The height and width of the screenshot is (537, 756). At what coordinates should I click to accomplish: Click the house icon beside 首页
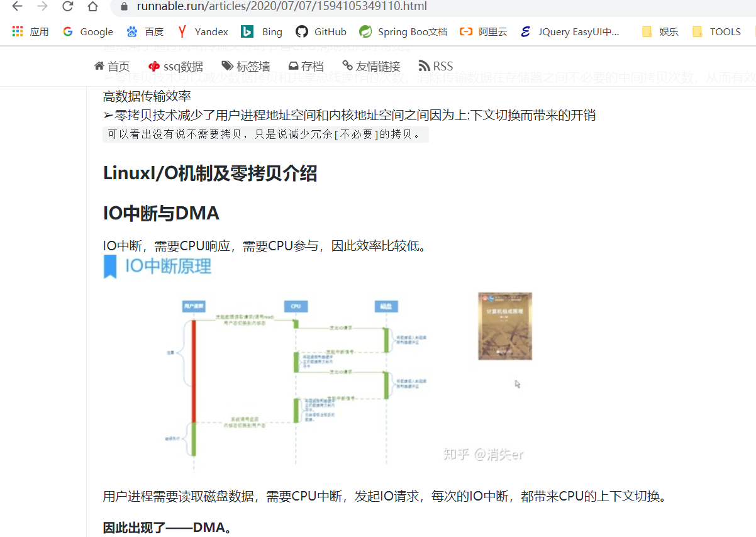tap(99, 66)
